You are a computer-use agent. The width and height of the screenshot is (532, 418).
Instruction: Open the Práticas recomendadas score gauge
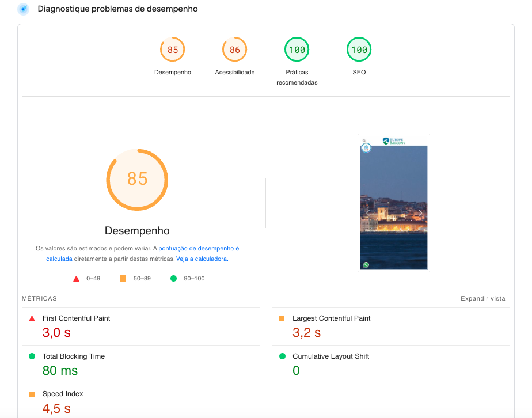297,50
